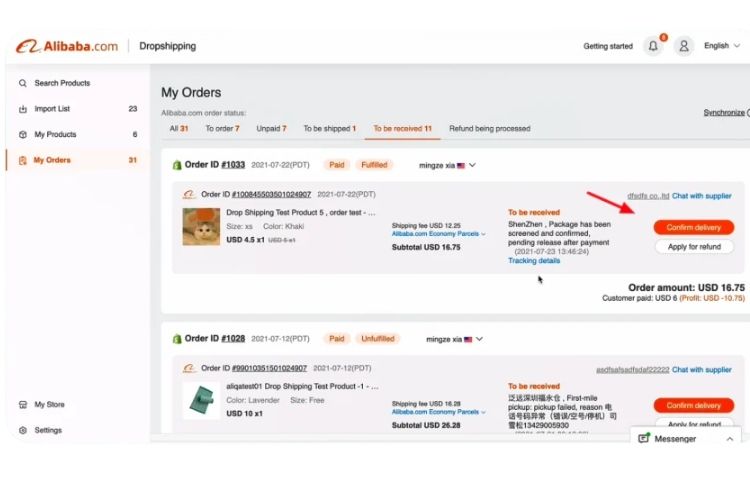Switch to the To order 7 tab
750x500 pixels.
[x=222, y=129]
